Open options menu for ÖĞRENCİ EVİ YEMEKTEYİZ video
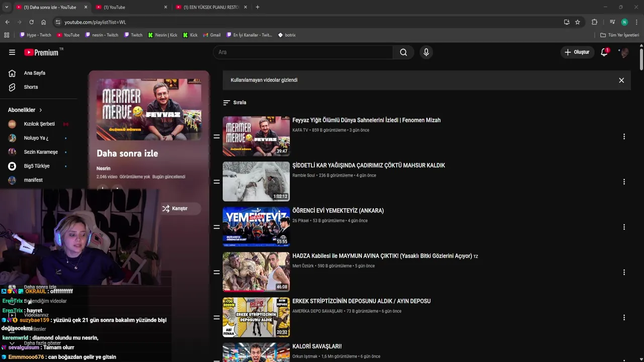 pyautogui.click(x=624, y=227)
